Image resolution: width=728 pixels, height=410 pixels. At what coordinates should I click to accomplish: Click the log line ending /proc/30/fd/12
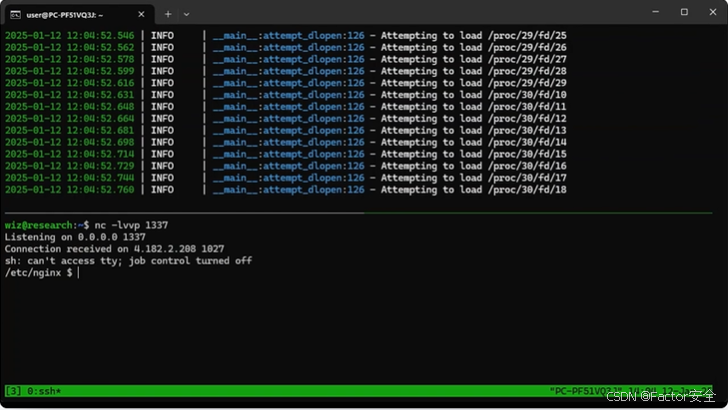click(286, 119)
